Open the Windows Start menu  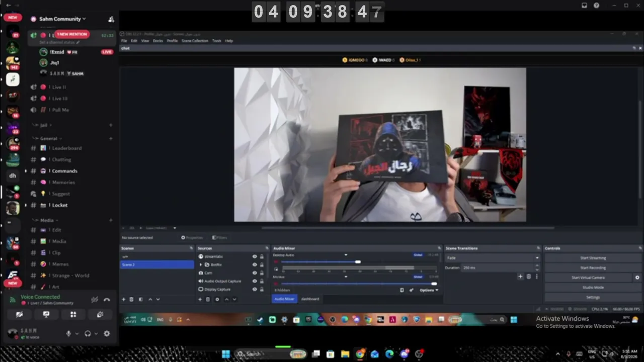click(x=226, y=354)
